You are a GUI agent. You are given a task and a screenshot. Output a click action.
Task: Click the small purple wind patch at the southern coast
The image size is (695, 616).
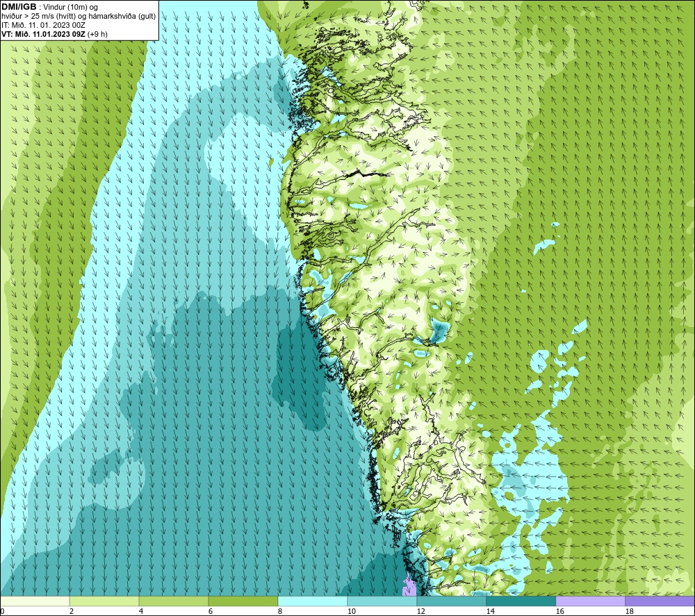409,585
